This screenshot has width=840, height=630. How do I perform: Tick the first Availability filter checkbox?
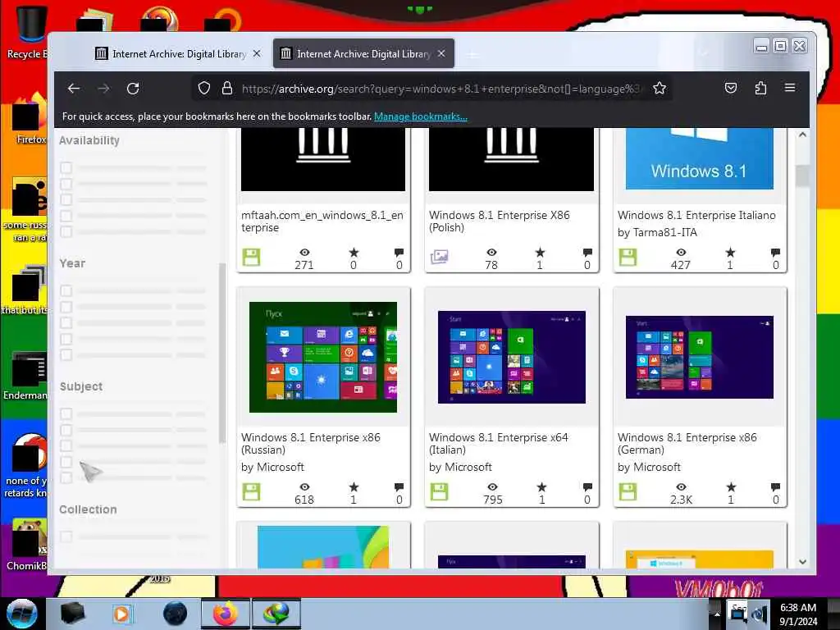[66, 167]
